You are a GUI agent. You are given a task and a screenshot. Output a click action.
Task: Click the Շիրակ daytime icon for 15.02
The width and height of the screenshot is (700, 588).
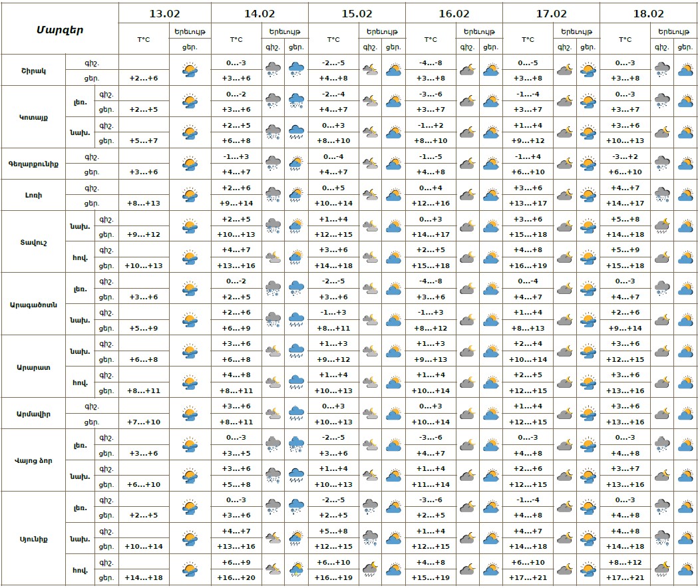393,70
